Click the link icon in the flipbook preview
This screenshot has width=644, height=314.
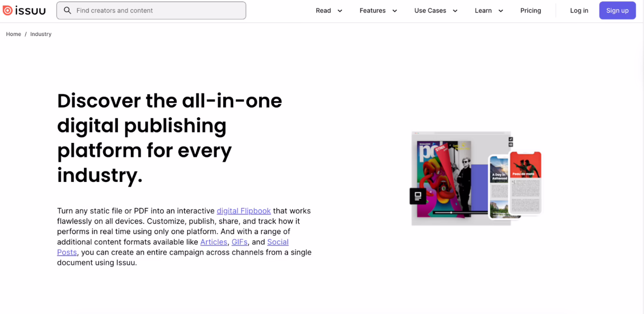click(x=511, y=139)
